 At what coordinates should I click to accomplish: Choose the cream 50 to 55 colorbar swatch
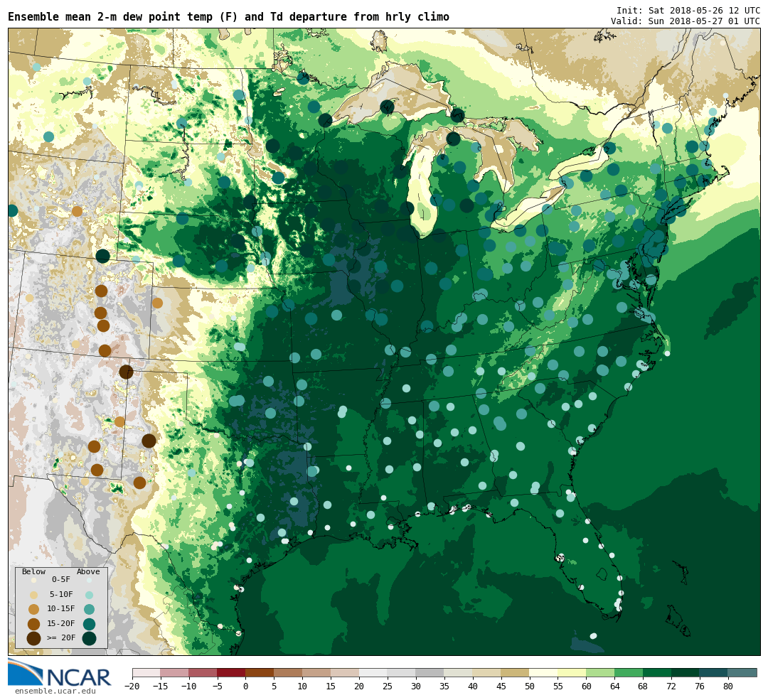click(544, 672)
